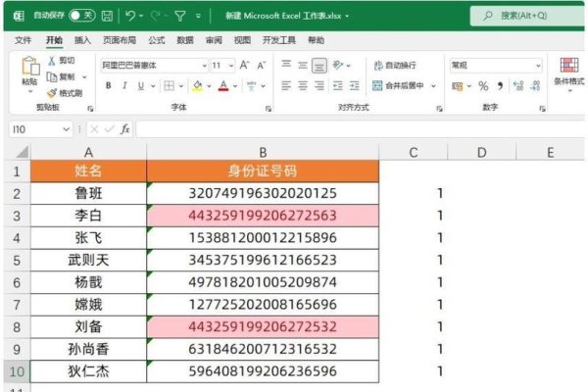Click the align left icon
Screen dimensions: 588x392
click(286, 86)
